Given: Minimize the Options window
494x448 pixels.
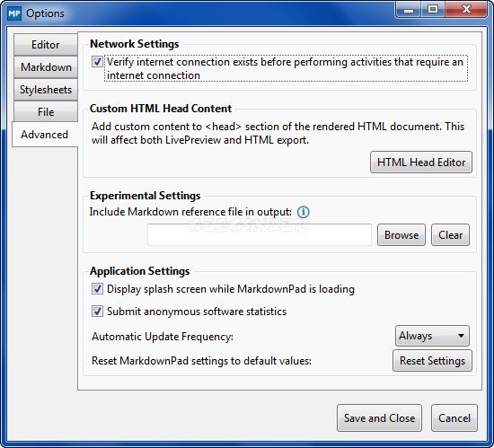Looking at the screenshot, I should pos(409,10).
